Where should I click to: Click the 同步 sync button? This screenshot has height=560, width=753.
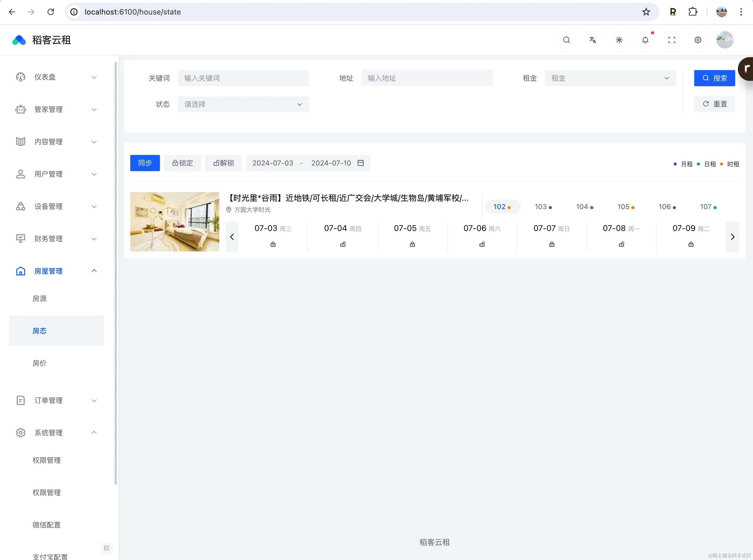tap(145, 163)
